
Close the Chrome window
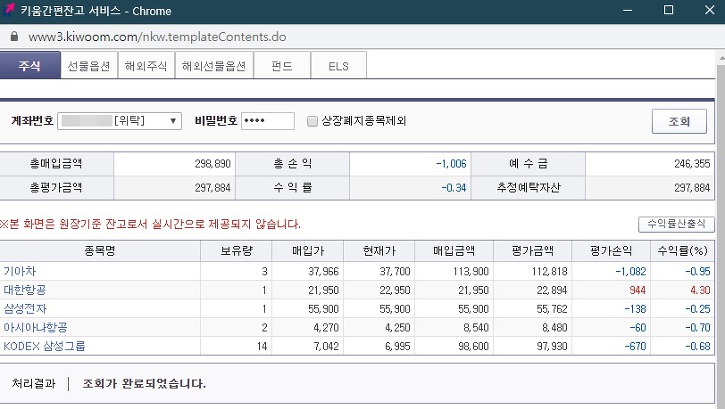710,10
